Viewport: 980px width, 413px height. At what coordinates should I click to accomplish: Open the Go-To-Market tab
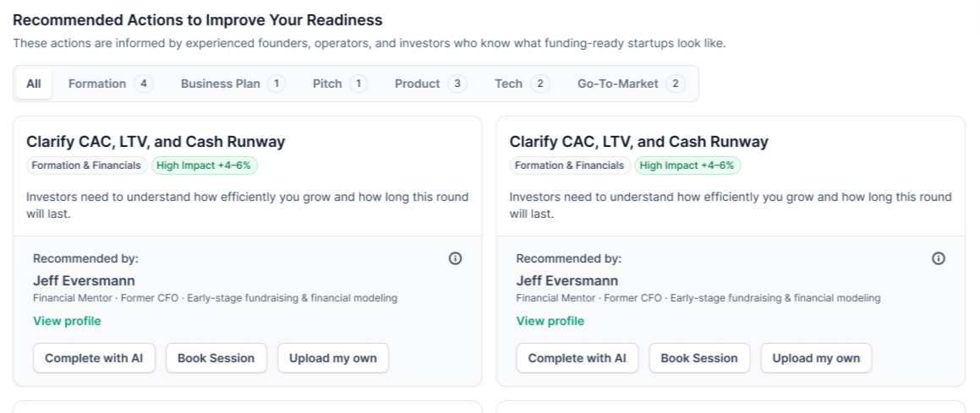630,84
